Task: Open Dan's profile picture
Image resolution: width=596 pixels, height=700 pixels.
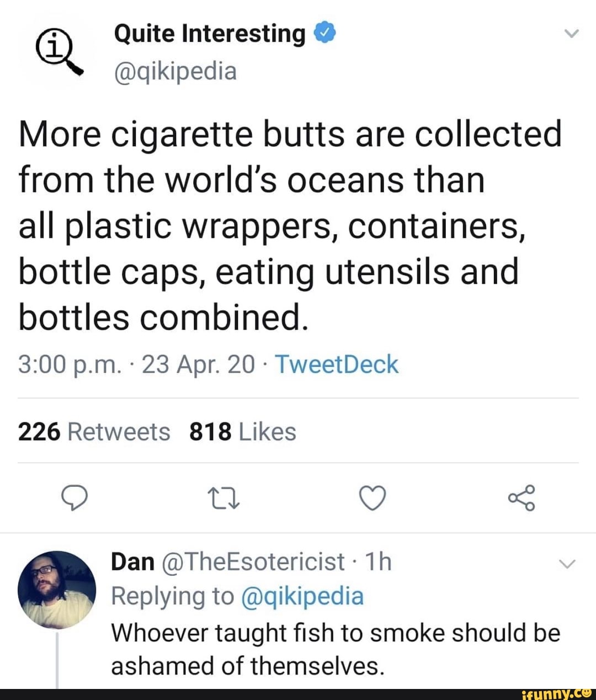Action: click(x=56, y=590)
